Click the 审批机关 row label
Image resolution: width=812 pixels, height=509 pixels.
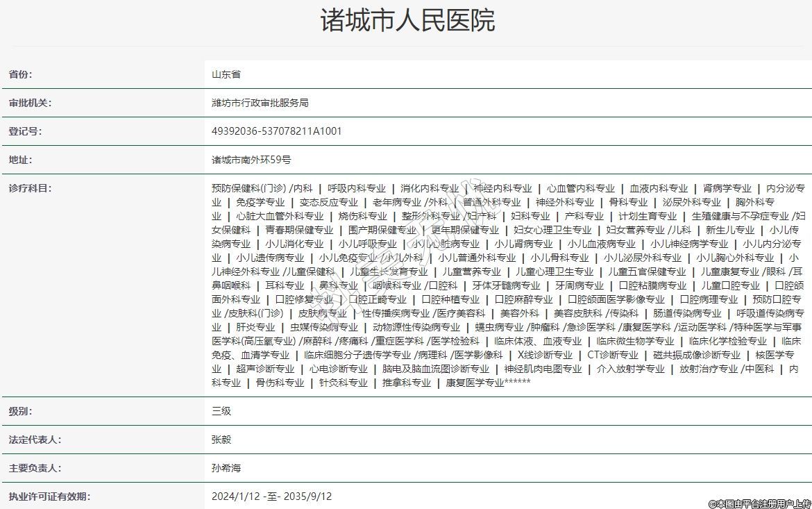click(30, 103)
